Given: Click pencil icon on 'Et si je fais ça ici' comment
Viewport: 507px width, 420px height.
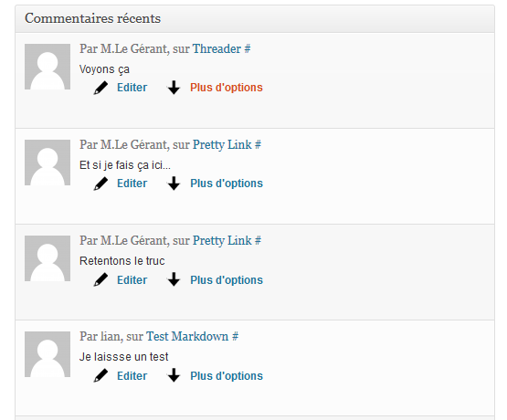Looking at the screenshot, I should click(100, 184).
